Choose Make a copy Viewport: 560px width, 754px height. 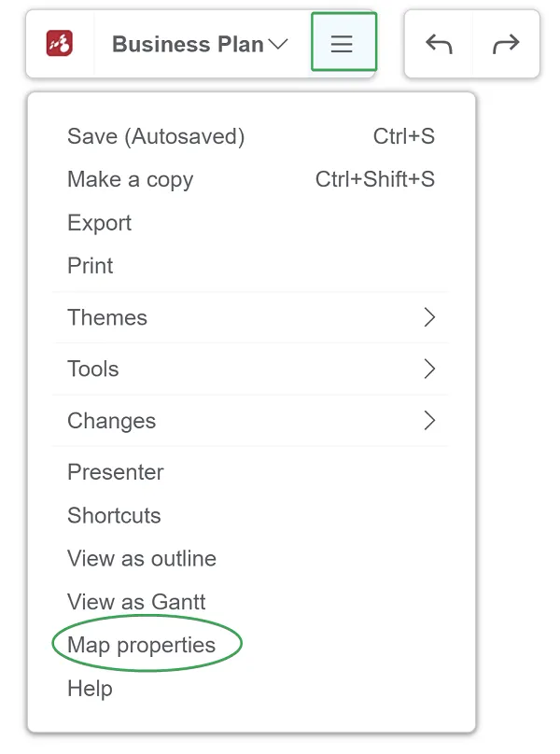click(251, 179)
